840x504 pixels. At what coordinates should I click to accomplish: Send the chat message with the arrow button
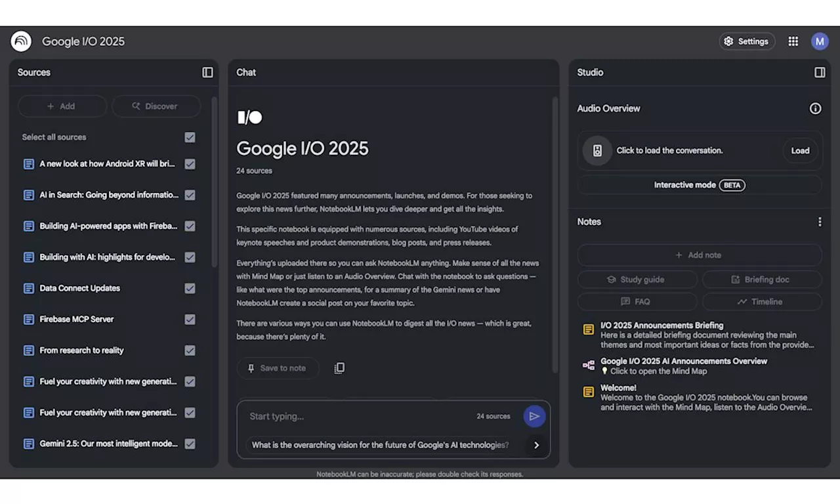534,416
